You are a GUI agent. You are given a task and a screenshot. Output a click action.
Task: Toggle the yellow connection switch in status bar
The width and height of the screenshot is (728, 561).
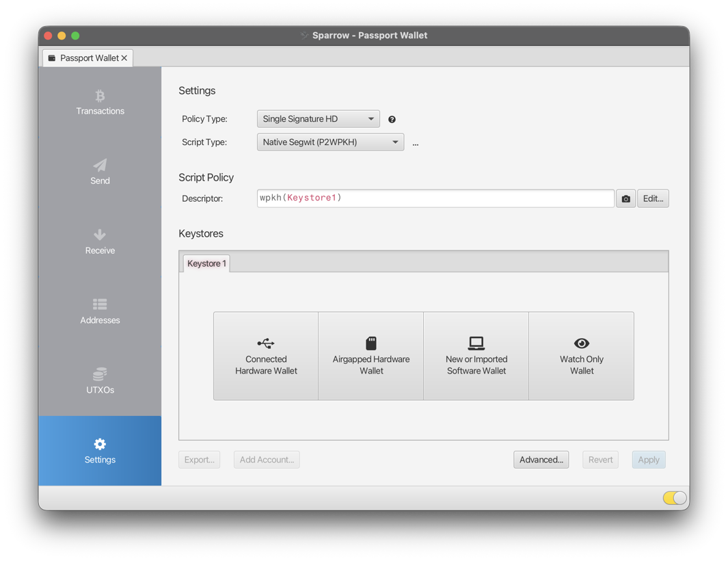pos(675,498)
